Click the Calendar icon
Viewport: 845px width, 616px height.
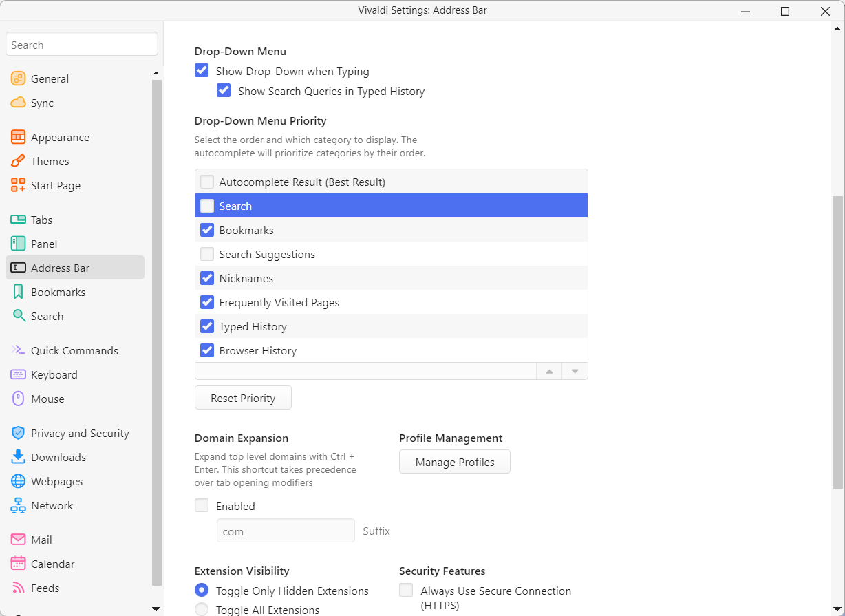[x=19, y=564]
